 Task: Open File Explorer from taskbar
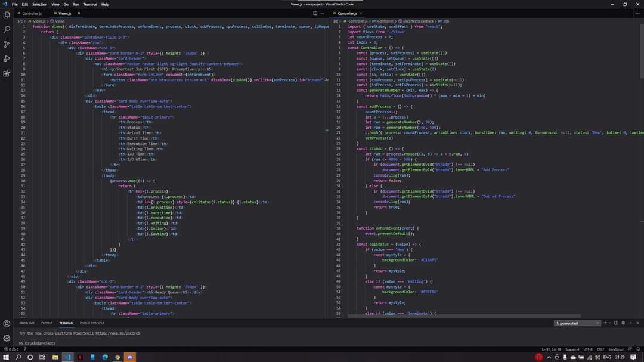pos(55,357)
